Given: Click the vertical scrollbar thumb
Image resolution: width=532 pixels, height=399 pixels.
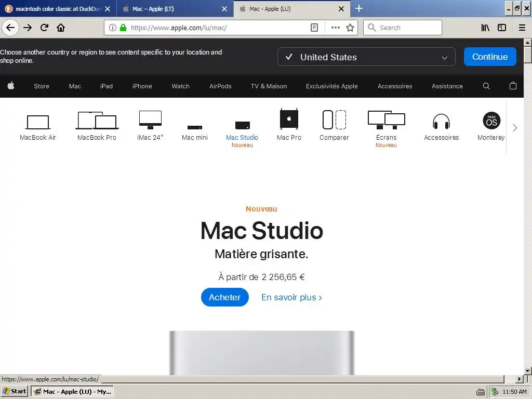Looking at the screenshot, I should pos(527,54).
